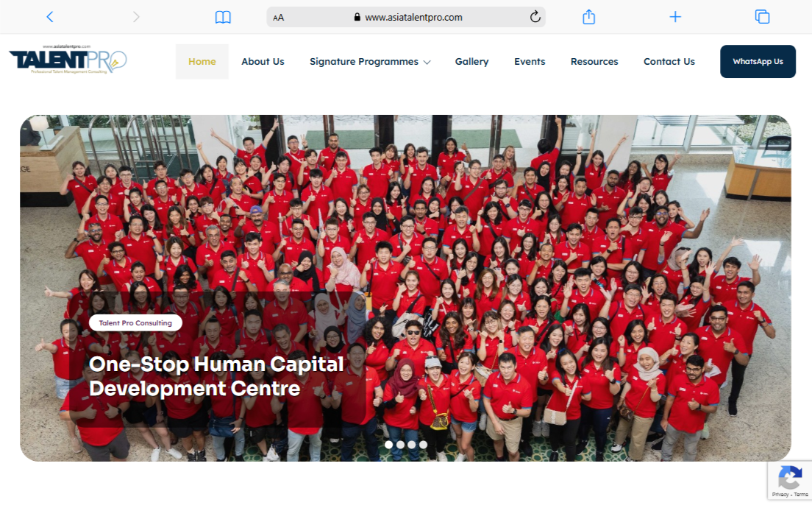Show all open tabs overview icon

pos(762,17)
